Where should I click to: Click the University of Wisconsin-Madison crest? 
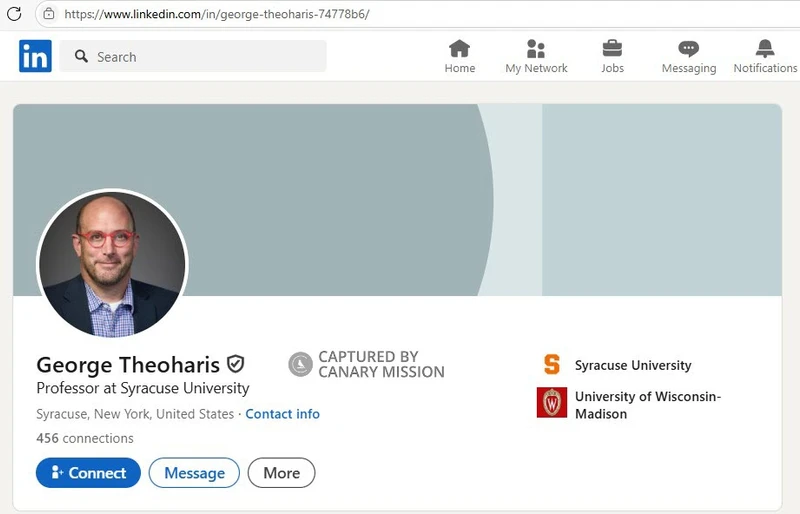[x=552, y=403]
